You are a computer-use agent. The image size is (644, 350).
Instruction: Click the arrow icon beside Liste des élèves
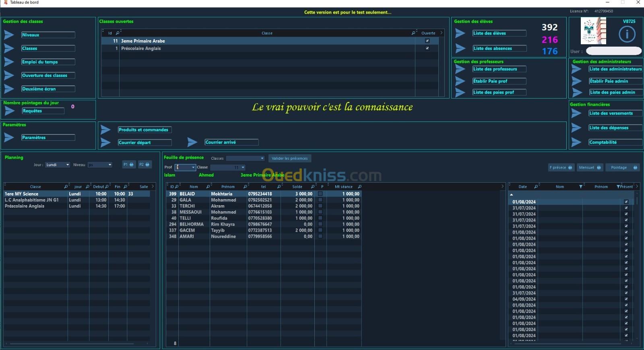(x=460, y=33)
